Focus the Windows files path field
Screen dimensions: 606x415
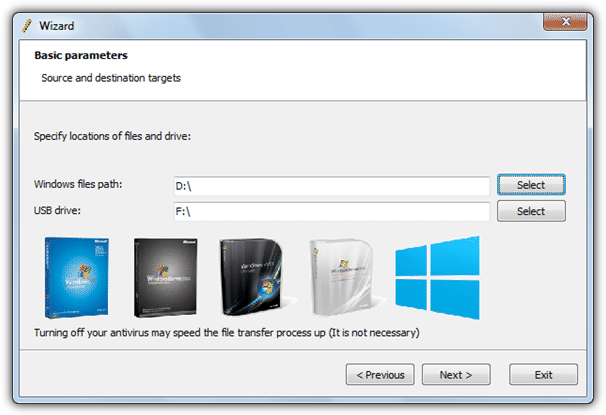tap(330, 185)
